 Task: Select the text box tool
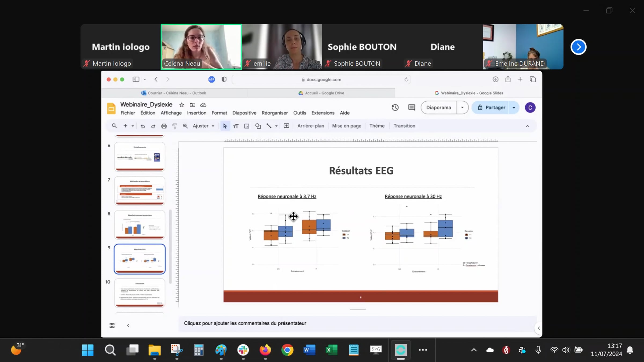(236, 126)
